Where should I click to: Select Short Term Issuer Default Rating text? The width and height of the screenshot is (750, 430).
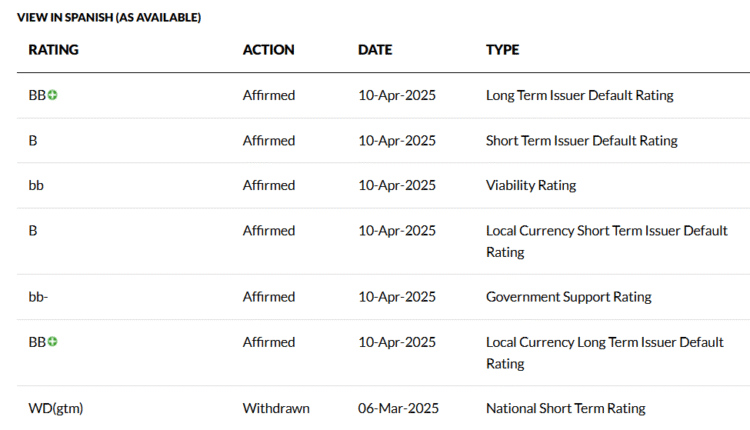(581, 140)
